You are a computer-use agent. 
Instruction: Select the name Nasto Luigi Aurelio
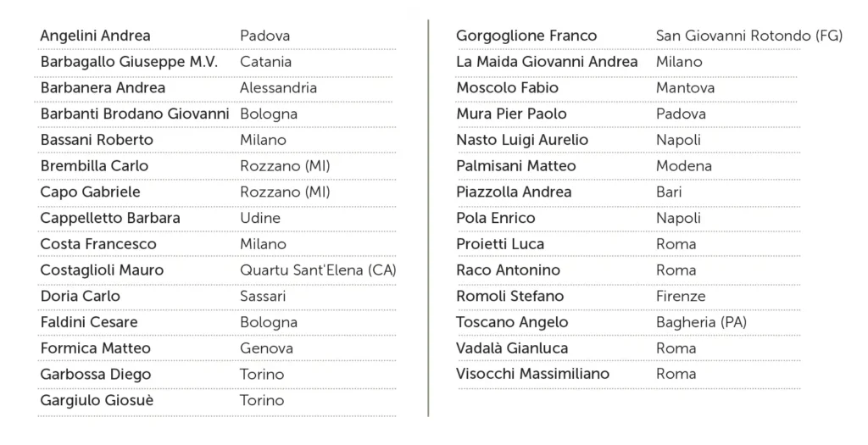click(522, 140)
